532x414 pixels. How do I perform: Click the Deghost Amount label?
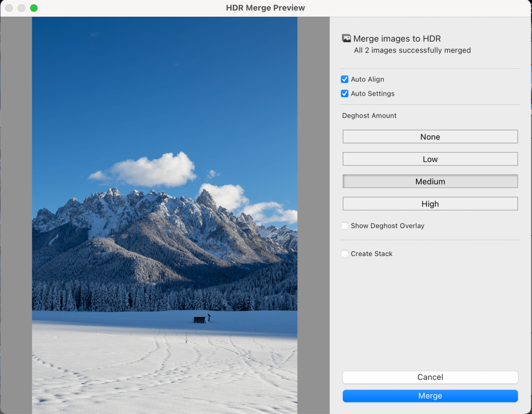[x=369, y=116]
